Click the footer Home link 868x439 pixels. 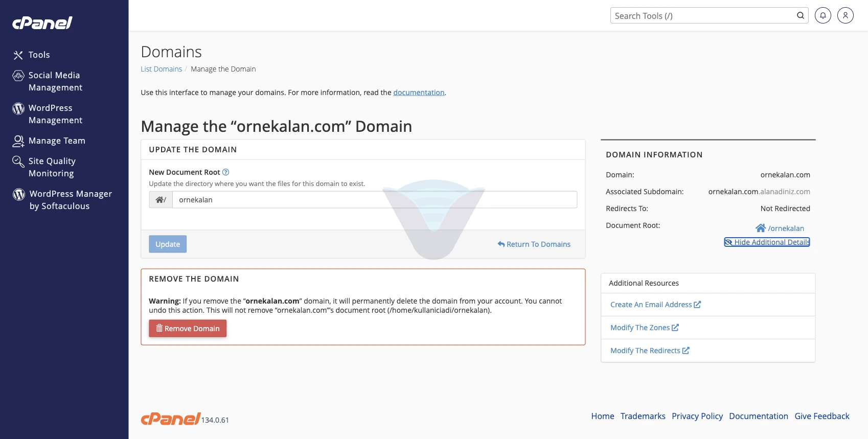(x=603, y=416)
